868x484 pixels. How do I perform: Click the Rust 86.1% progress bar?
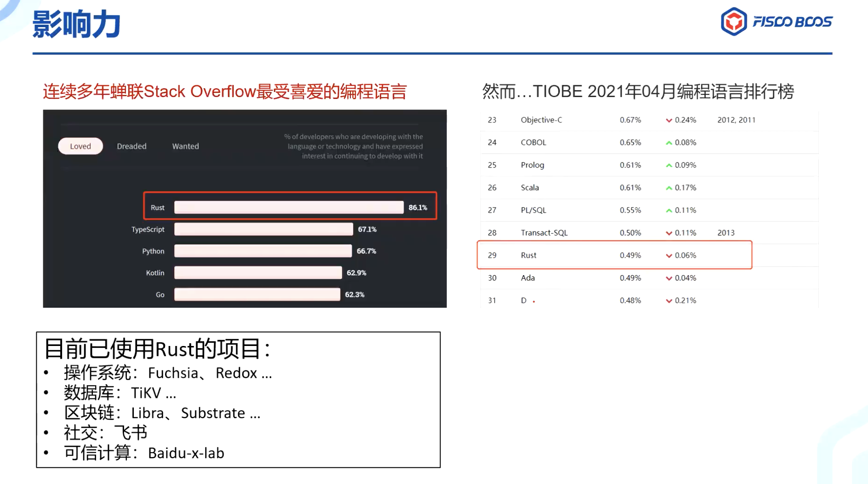click(289, 207)
